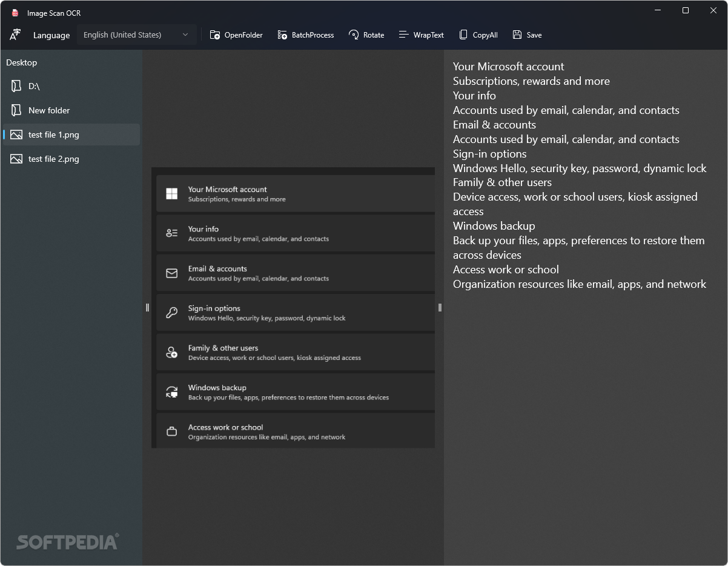The image size is (728, 566).
Task: Click 'Windows Hello, security key' OCR text line
Action: (580, 168)
